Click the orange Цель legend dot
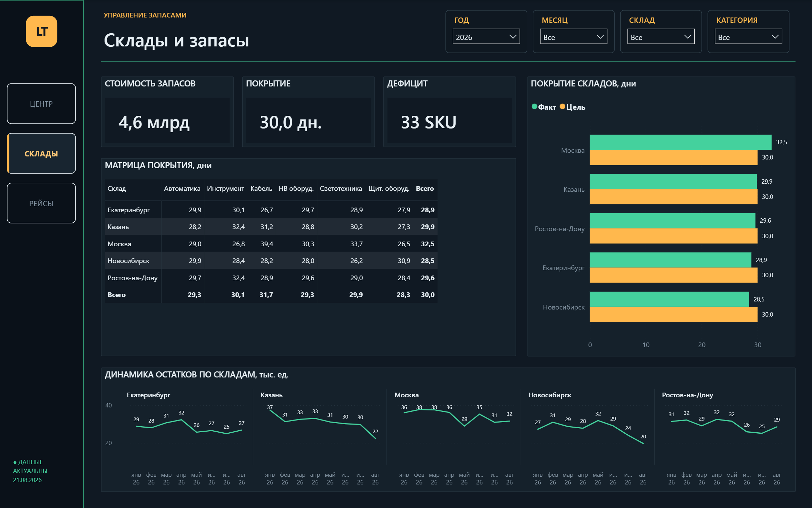 (x=563, y=107)
